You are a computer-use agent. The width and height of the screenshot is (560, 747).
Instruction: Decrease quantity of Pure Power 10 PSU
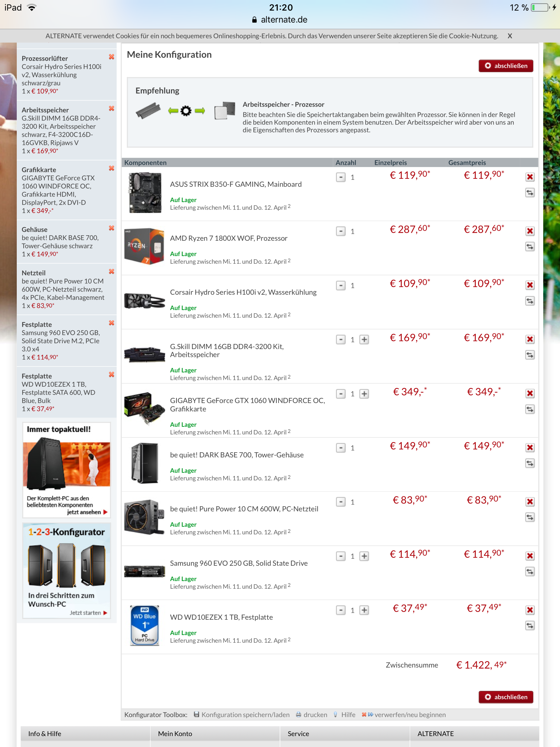click(x=341, y=502)
